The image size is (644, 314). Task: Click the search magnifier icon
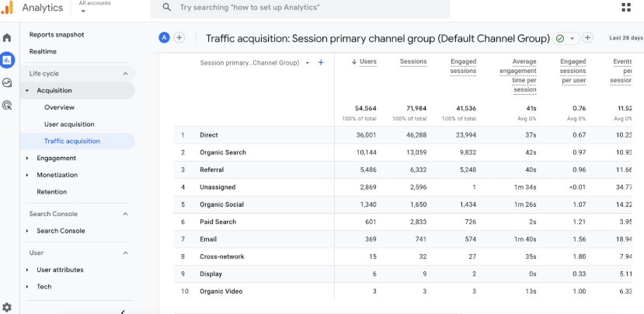[166, 8]
